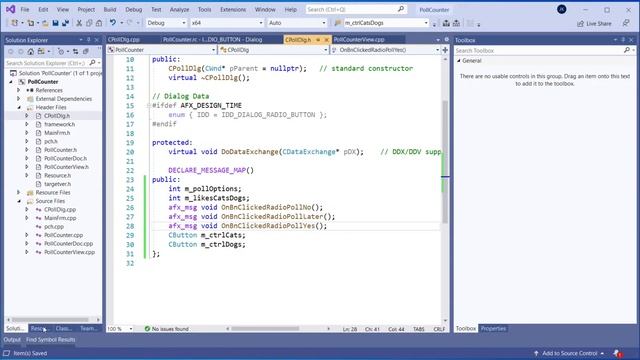Click the Solution Explorer horizontal scrollbar thumb
The height and width of the screenshot is (360, 640).
[x=50, y=320]
